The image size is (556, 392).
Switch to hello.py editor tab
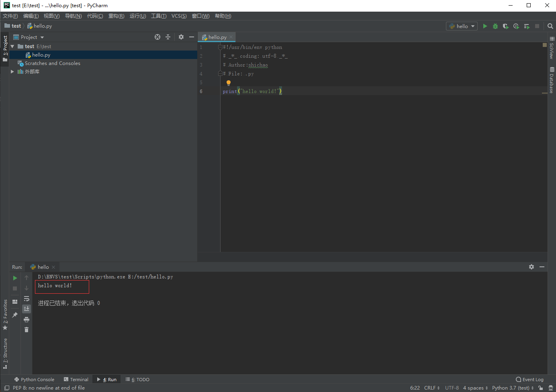coord(217,37)
